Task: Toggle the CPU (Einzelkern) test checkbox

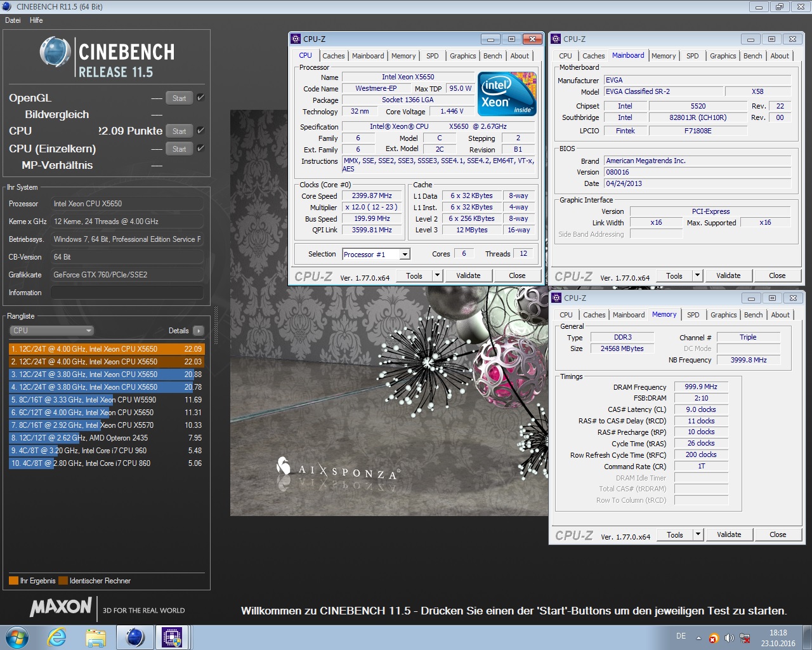Action: pyautogui.click(x=200, y=149)
